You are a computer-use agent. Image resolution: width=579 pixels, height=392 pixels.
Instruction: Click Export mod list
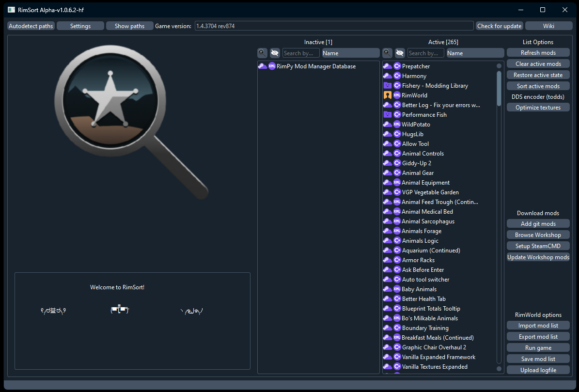(x=538, y=337)
